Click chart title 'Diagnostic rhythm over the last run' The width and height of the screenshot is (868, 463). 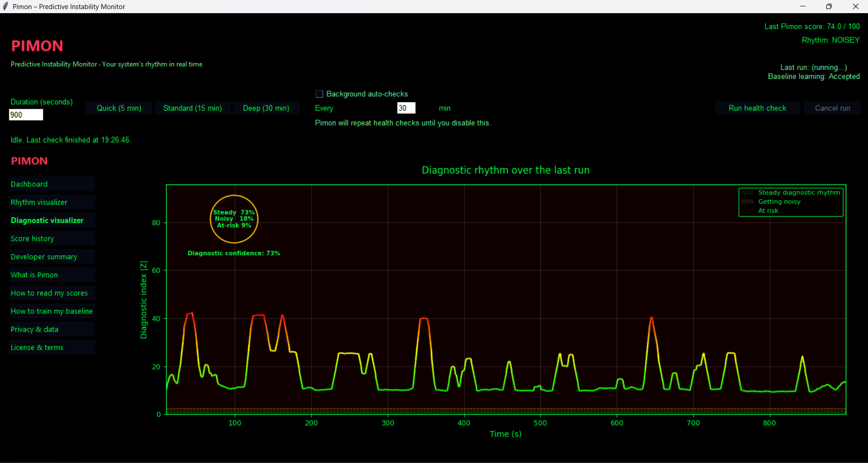click(505, 170)
